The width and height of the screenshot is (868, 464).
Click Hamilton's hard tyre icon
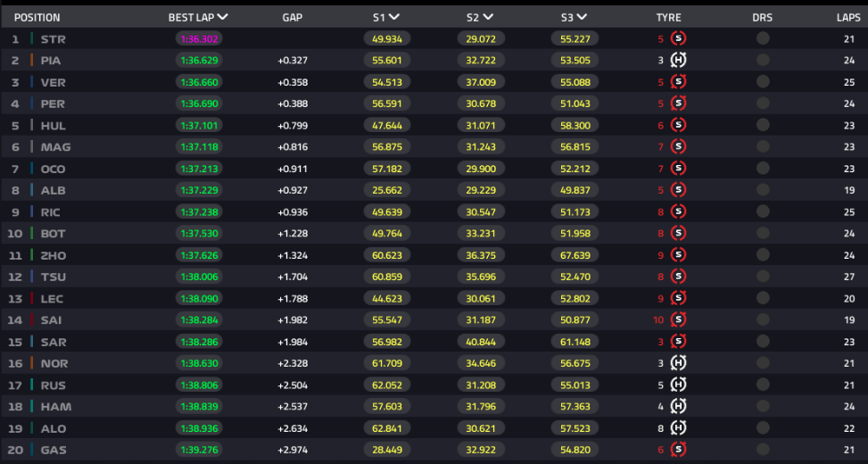coord(678,406)
